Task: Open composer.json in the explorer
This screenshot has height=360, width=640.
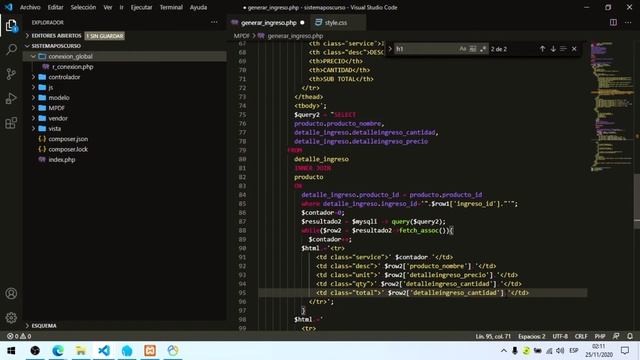Action: click(x=68, y=139)
